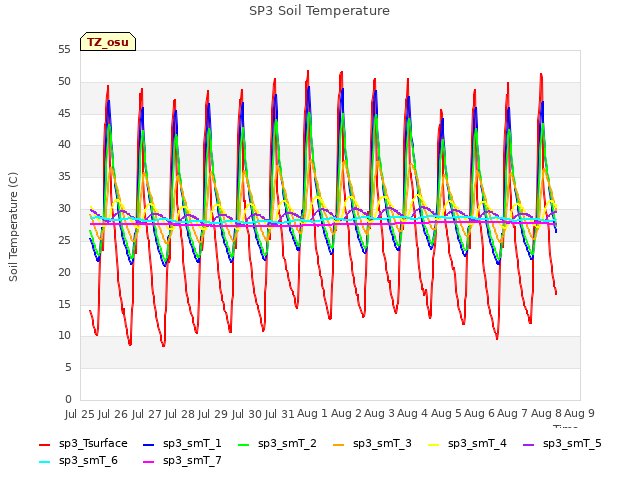Toggle sp3_smT_3 series in legend
This screenshot has height=480, width=640.
372,443
